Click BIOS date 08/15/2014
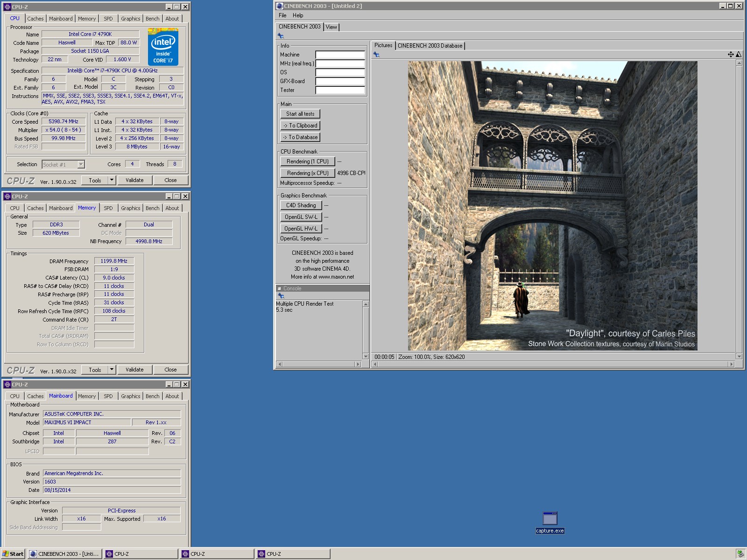This screenshot has height=560, width=747. (x=57, y=490)
